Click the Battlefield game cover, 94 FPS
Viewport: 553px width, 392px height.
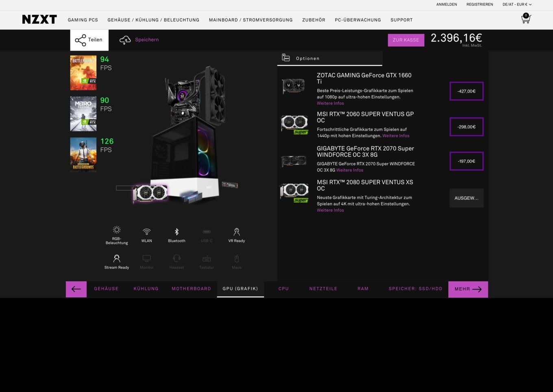pos(83,73)
